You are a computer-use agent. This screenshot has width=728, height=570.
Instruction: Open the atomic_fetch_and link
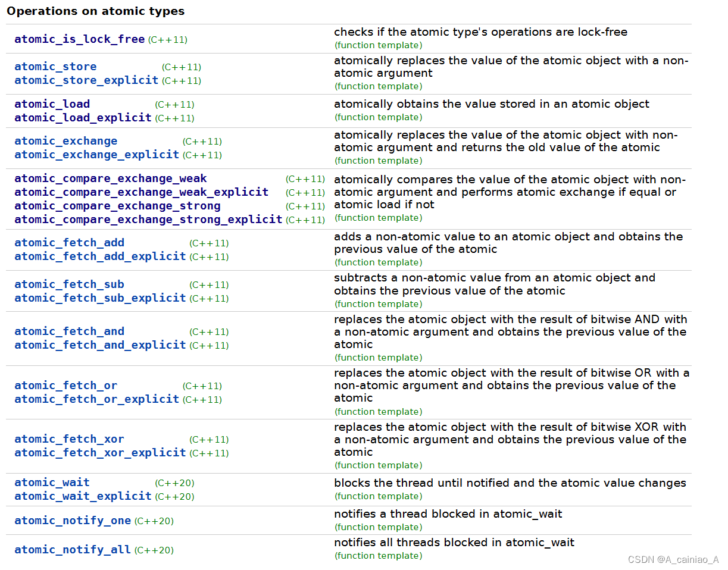pos(70,331)
